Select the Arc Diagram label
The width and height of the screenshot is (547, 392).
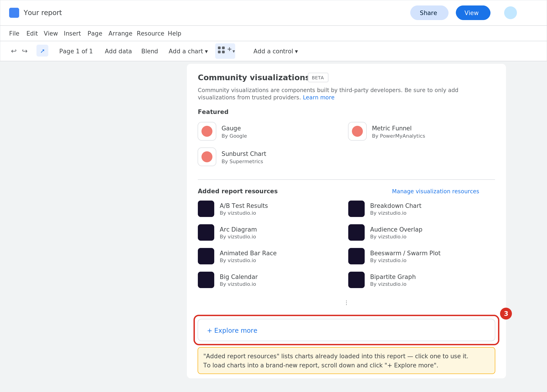(x=238, y=230)
